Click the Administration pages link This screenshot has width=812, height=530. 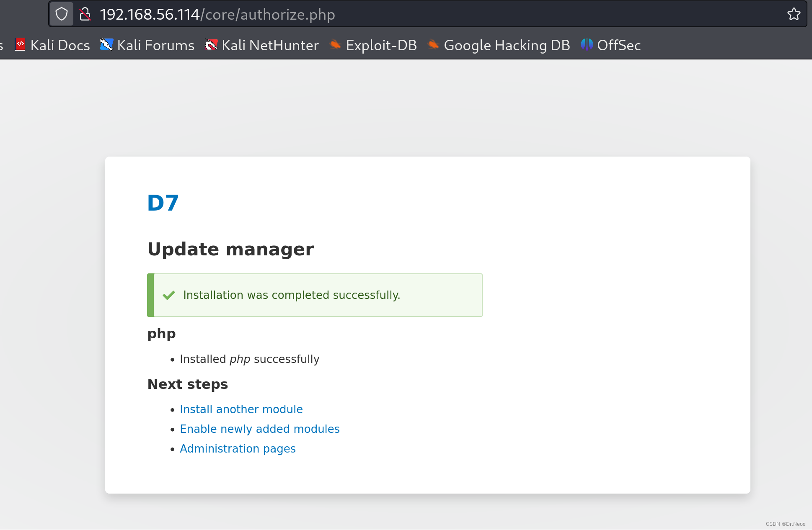237,448
